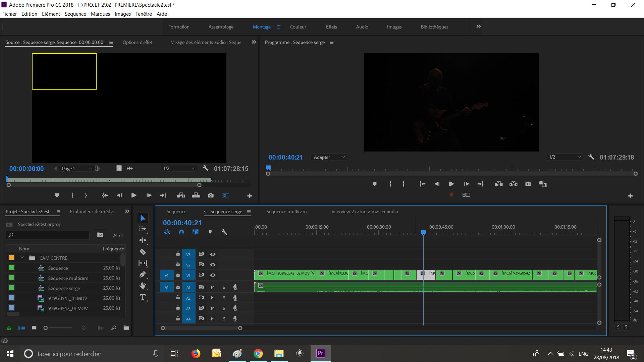This screenshot has width=644, height=362.
Task: Open the Page 1 dropdown in Source monitor
Action: point(77,169)
